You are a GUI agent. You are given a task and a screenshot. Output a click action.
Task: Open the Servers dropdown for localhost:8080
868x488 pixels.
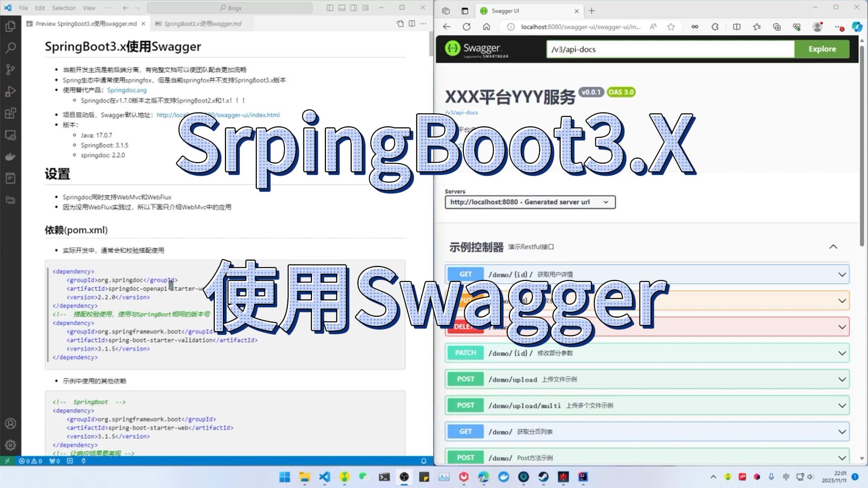[x=530, y=202]
